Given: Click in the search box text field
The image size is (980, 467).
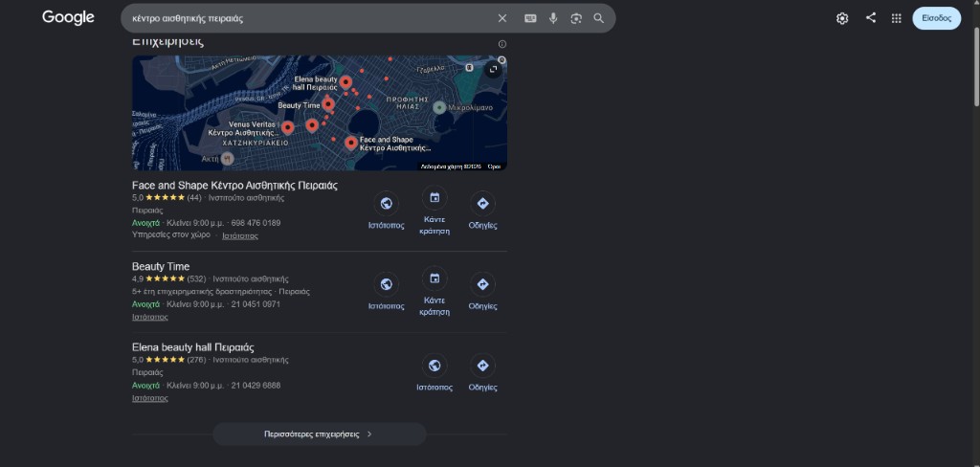Looking at the screenshot, I should tap(309, 18).
